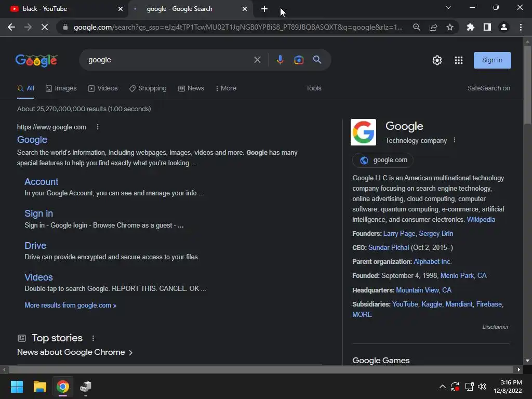Open Larry Page founder link

point(399,233)
